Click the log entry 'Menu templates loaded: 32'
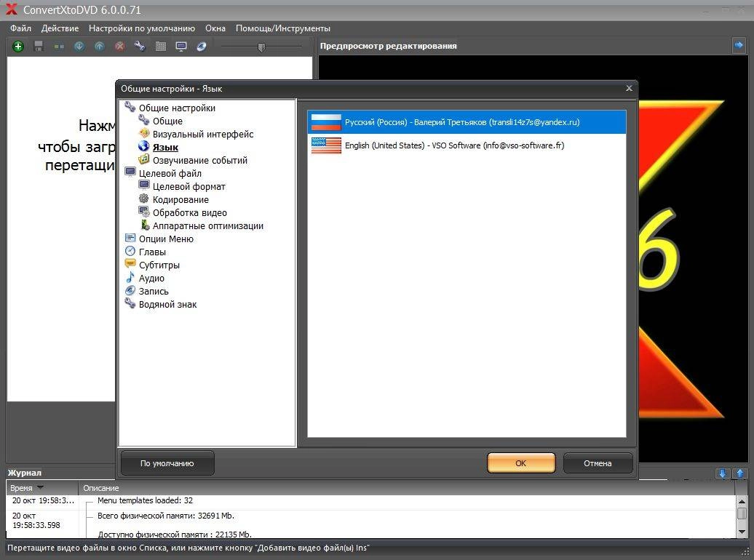This screenshot has height=560, width=754. pyautogui.click(x=146, y=500)
